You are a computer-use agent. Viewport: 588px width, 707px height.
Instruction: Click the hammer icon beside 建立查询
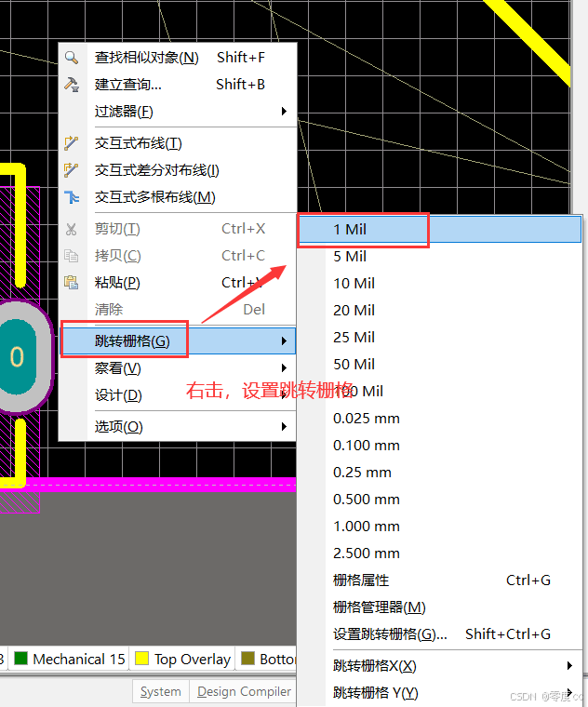72,85
